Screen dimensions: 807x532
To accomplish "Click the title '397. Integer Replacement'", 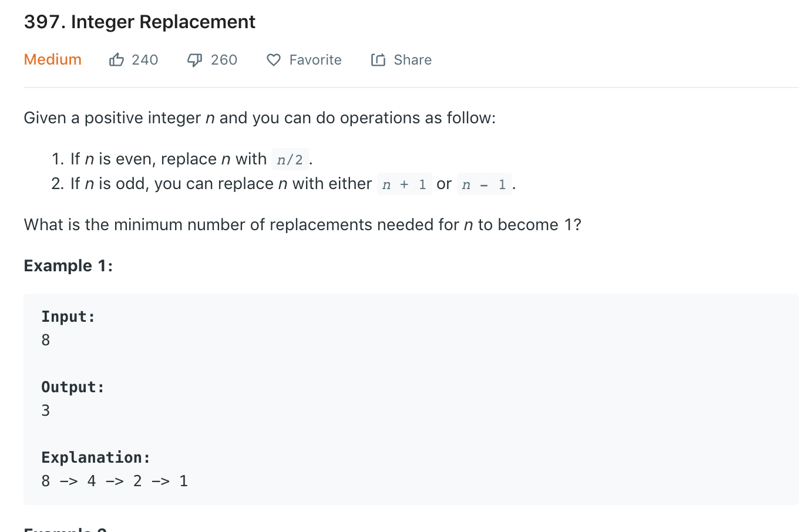I will (140, 22).
